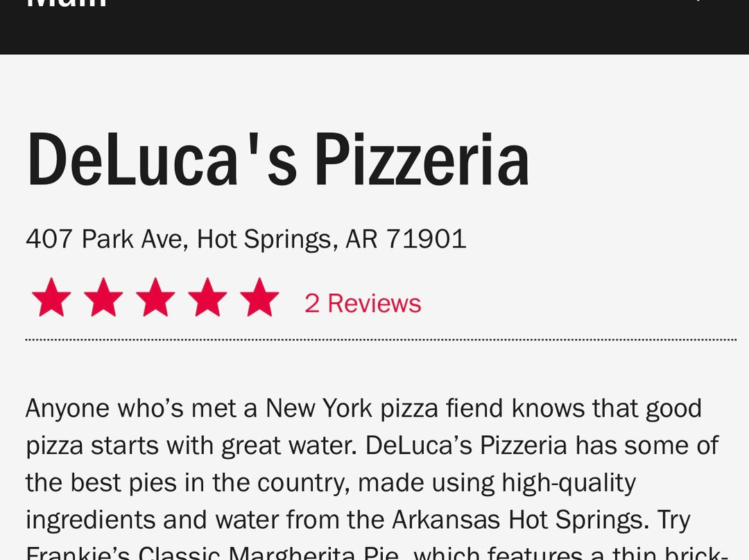The height and width of the screenshot is (560, 749).
Task: Click the DeLuca's Pizzeria page heading
Action: pyautogui.click(x=277, y=161)
